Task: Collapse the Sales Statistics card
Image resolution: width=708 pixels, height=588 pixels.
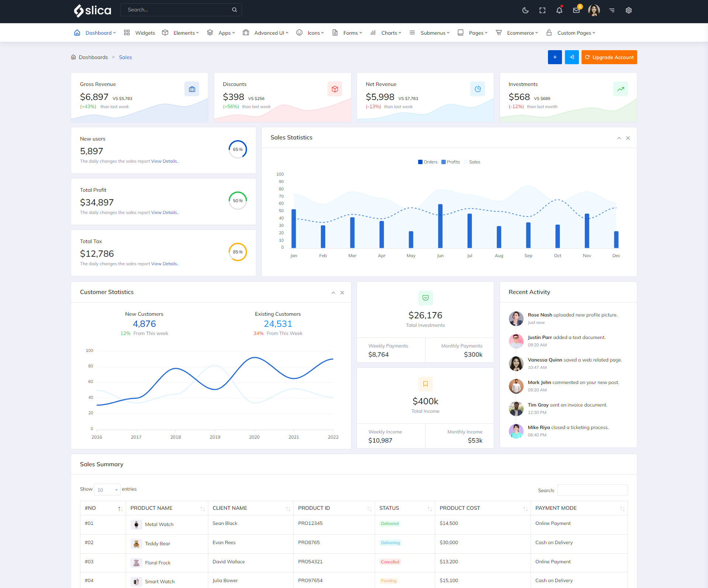Action: point(619,138)
